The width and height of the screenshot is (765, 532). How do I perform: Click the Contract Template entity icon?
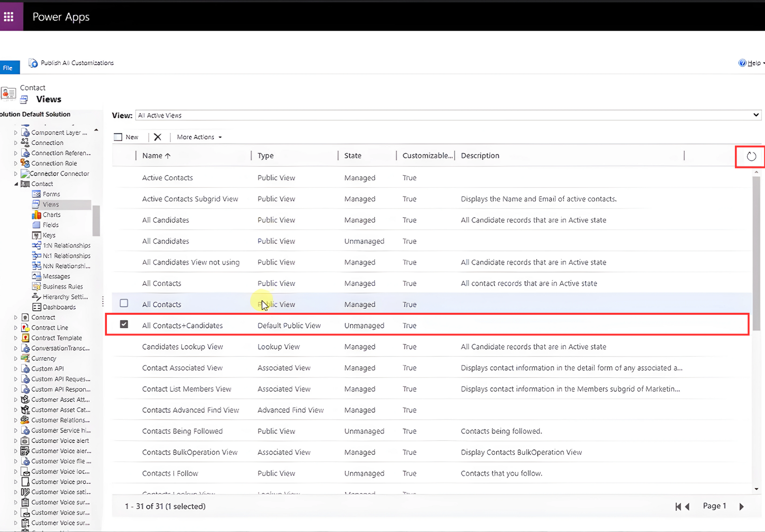point(25,338)
